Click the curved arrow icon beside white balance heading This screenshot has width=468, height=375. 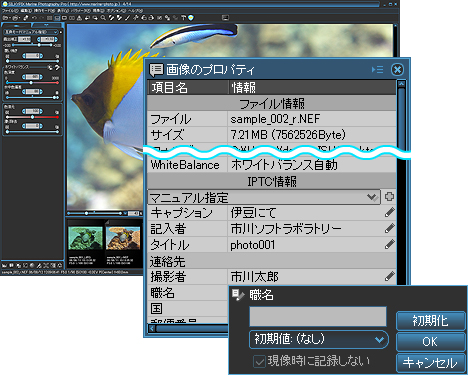click(57, 67)
